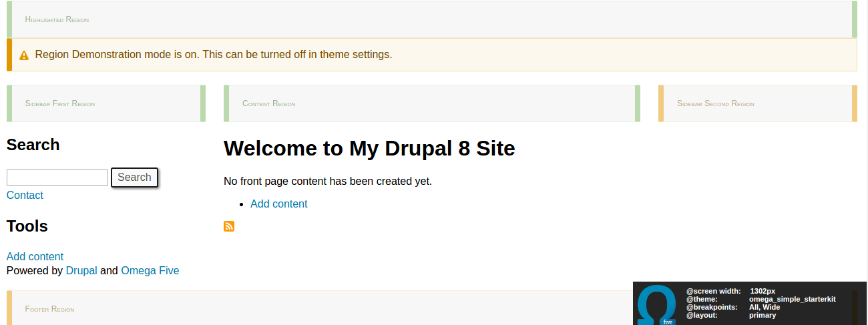Select Add content in the bulleted list
Image resolution: width=868 pixels, height=325 pixels.
[x=278, y=204]
